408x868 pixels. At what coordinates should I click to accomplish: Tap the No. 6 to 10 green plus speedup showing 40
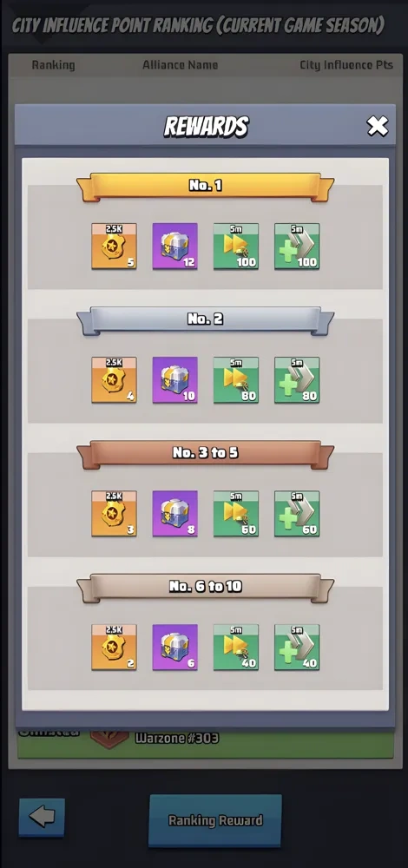(x=297, y=648)
